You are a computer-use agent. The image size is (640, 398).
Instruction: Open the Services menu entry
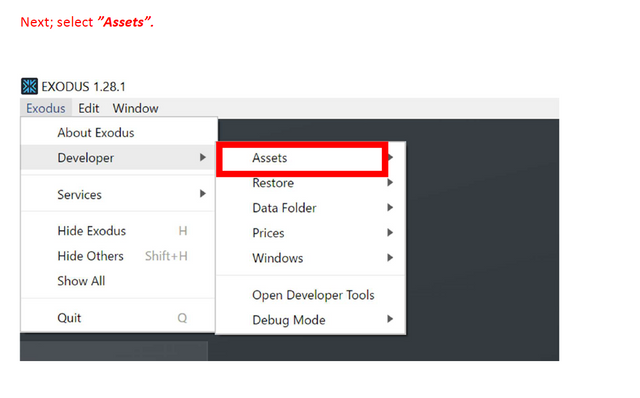coord(118,194)
